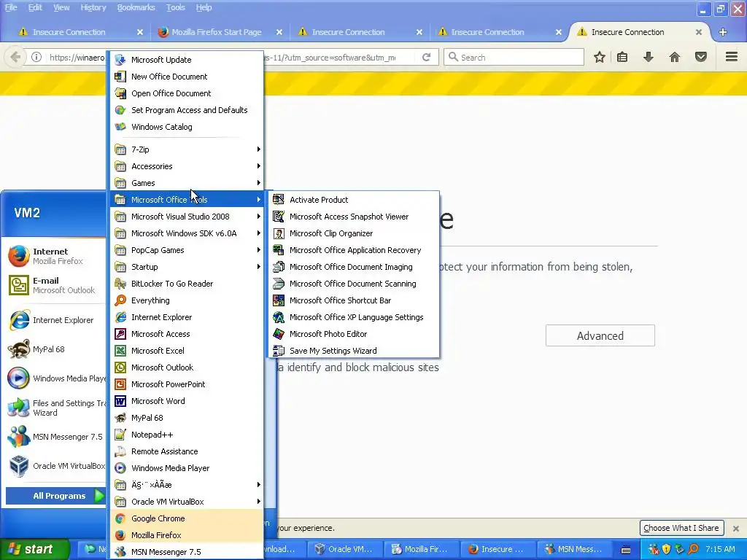
Task: Expand the Startup folder
Action: [187, 267]
